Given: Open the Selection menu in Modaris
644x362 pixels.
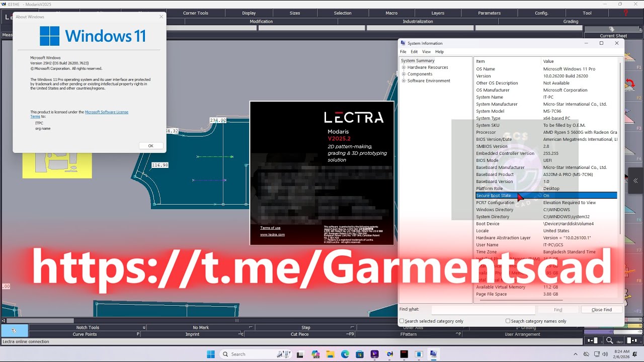Looking at the screenshot, I should (x=343, y=13).
